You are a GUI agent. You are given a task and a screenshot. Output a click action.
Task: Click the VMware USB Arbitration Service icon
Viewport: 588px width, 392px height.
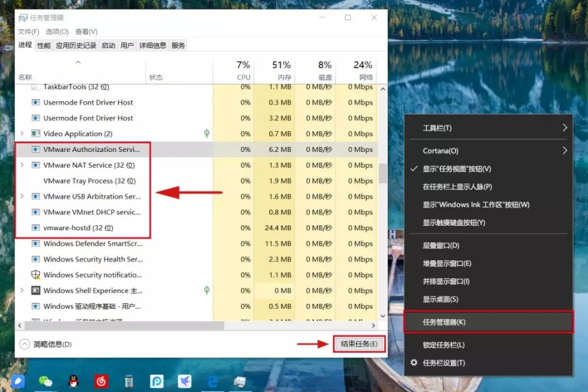tap(36, 196)
